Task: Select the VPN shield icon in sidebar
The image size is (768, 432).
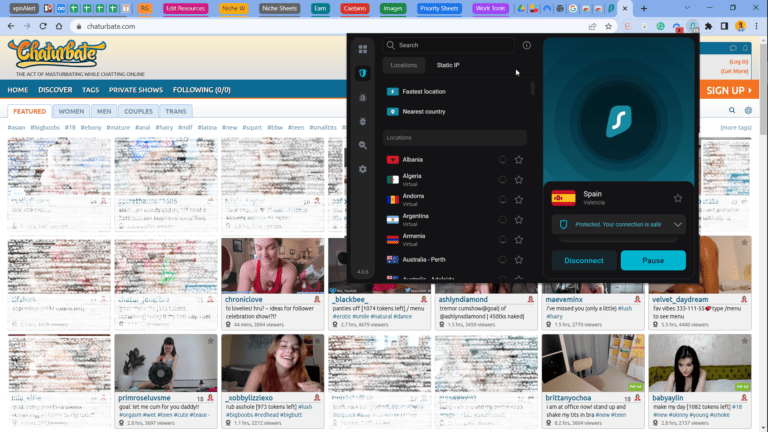Action: click(362, 73)
